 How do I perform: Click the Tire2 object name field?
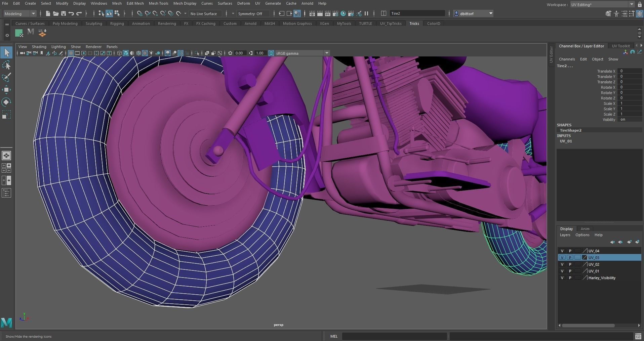click(x=417, y=14)
